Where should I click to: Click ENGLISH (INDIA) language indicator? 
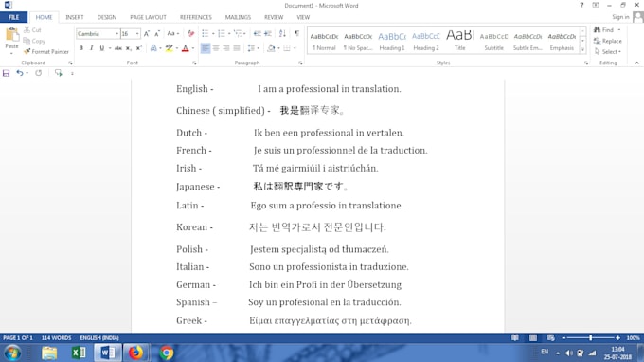coord(99,338)
